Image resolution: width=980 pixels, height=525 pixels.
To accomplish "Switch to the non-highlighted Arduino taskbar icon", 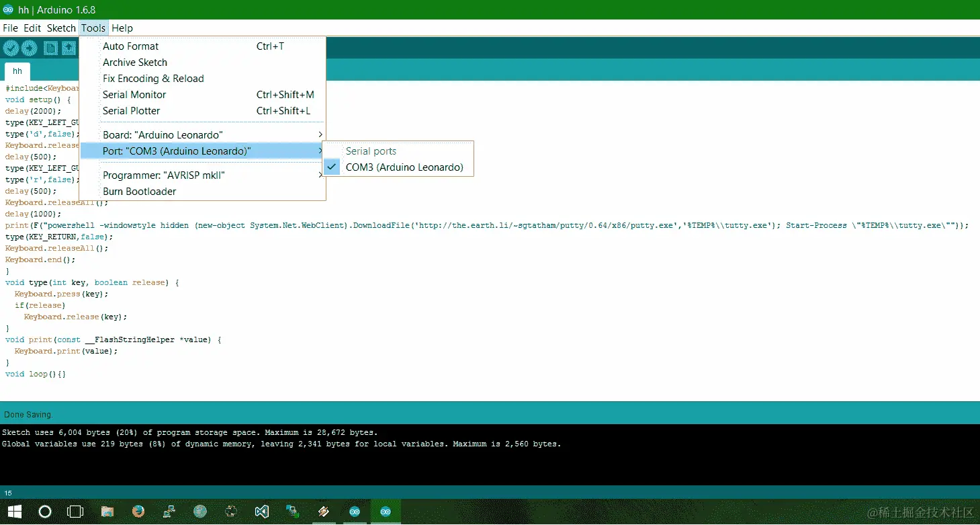I will (x=355, y=512).
